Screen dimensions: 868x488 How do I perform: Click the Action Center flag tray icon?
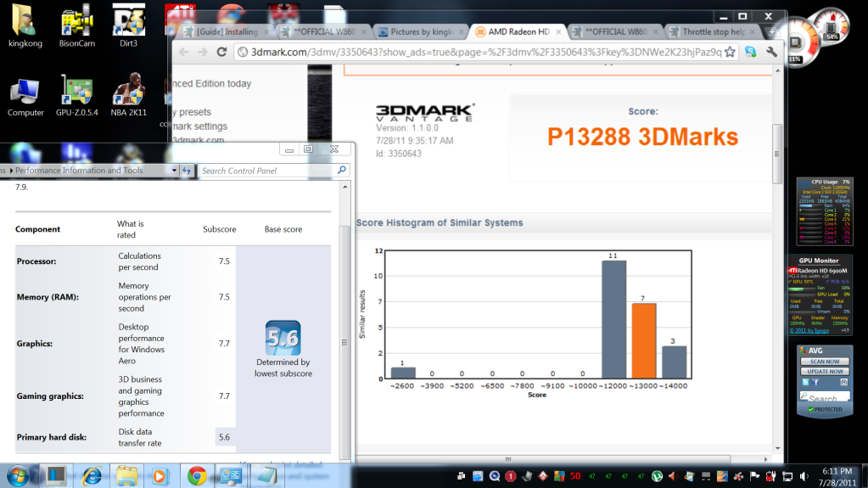click(754, 476)
